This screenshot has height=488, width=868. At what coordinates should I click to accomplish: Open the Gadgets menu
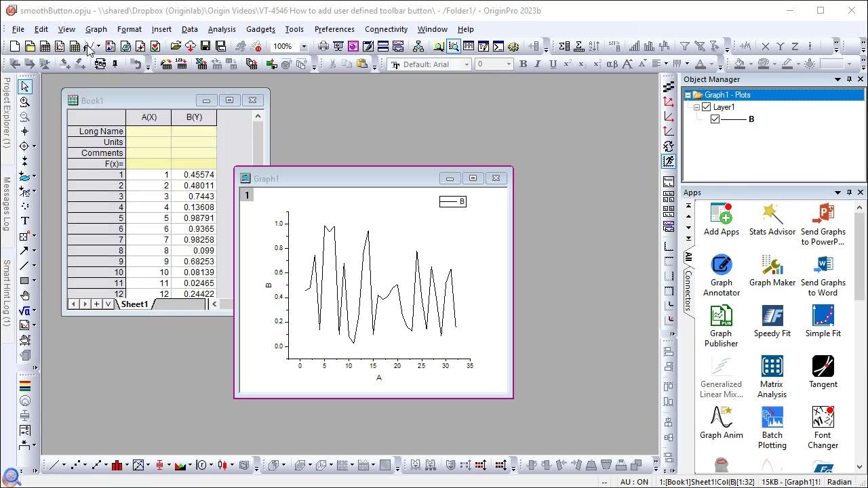[x=260, y=29]
